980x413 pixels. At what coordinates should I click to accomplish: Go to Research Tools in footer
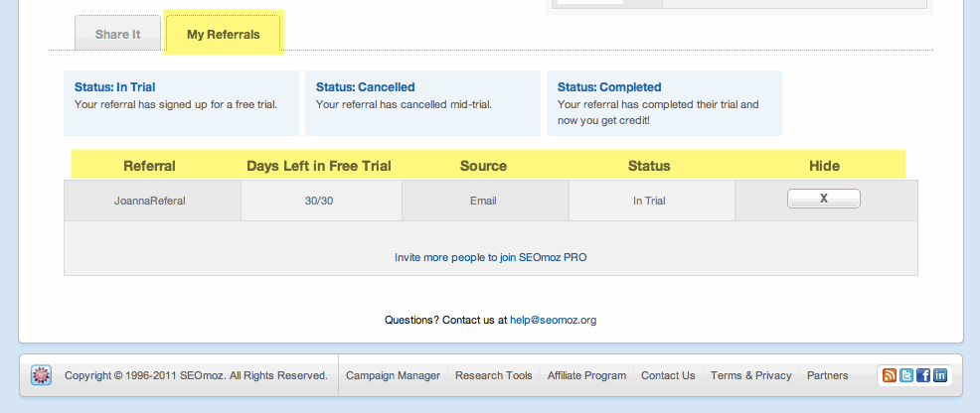point(493,375)
